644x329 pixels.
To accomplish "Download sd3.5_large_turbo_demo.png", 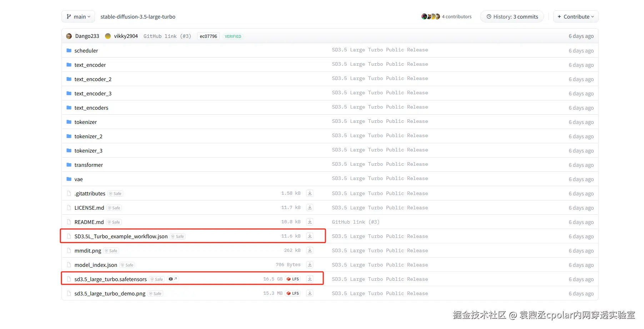I will tap(310, 293).
